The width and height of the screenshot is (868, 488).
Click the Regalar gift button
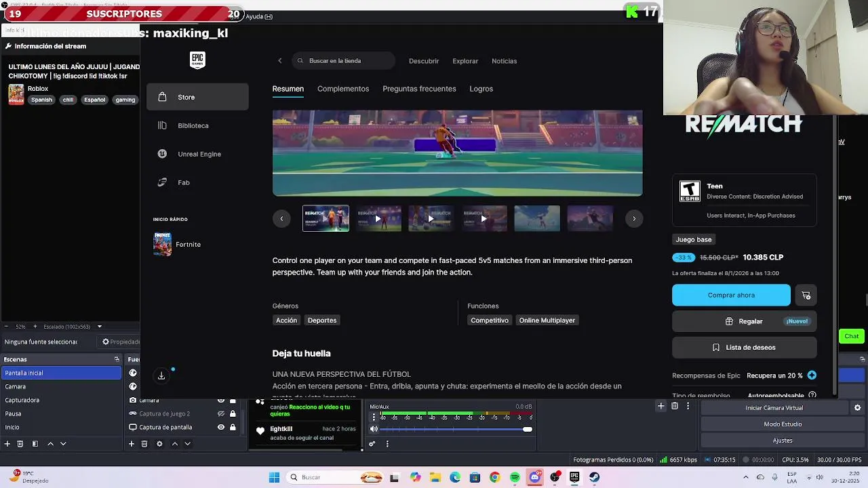[745, 321]
